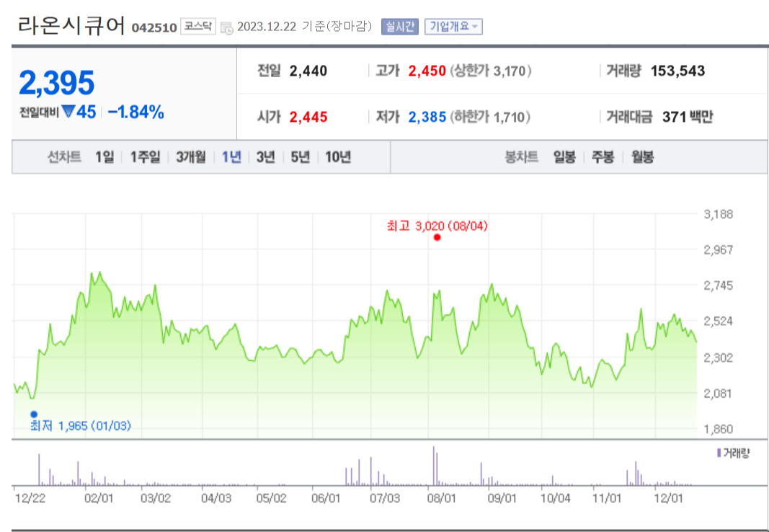Click the down triangle beside 45
Viewport: 769px width, 532px height.
(x=68, y=112)
